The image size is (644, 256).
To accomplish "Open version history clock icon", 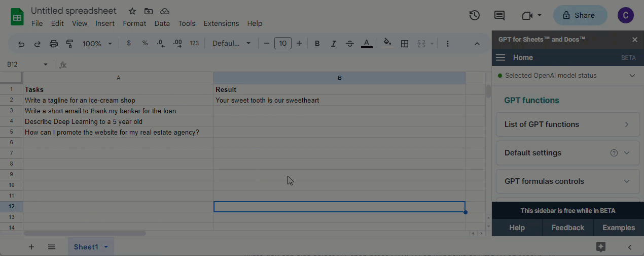I will (474, 15).
